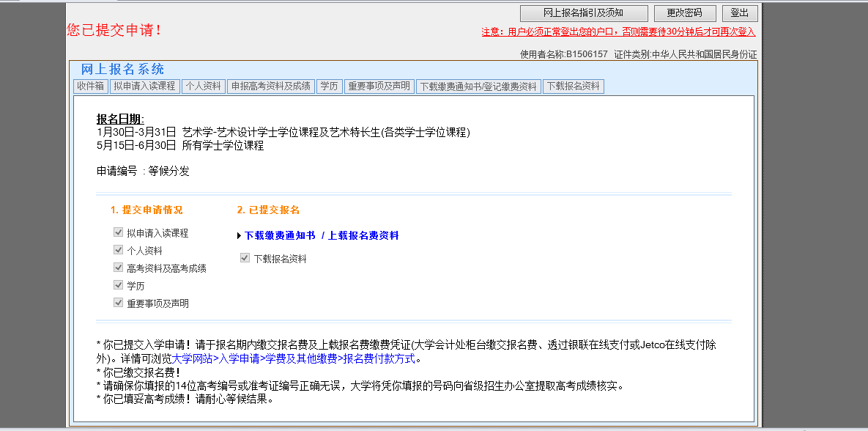Open the 个人资料 tab

(203, 86)
